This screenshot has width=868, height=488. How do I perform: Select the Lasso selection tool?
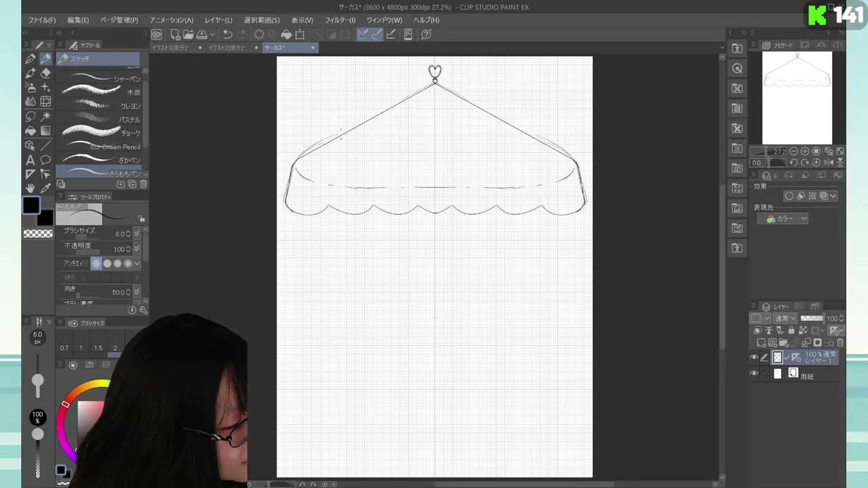[31, 117]
